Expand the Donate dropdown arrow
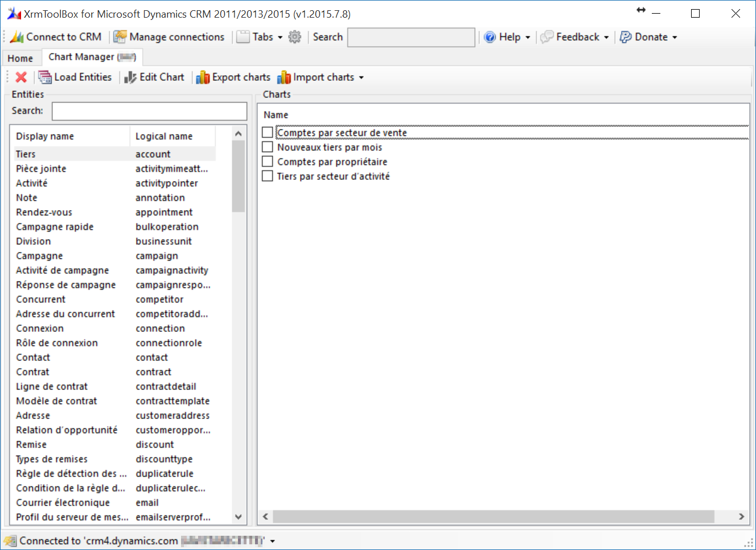This screenshot has height=550, width=756. [x=675, y=38]
